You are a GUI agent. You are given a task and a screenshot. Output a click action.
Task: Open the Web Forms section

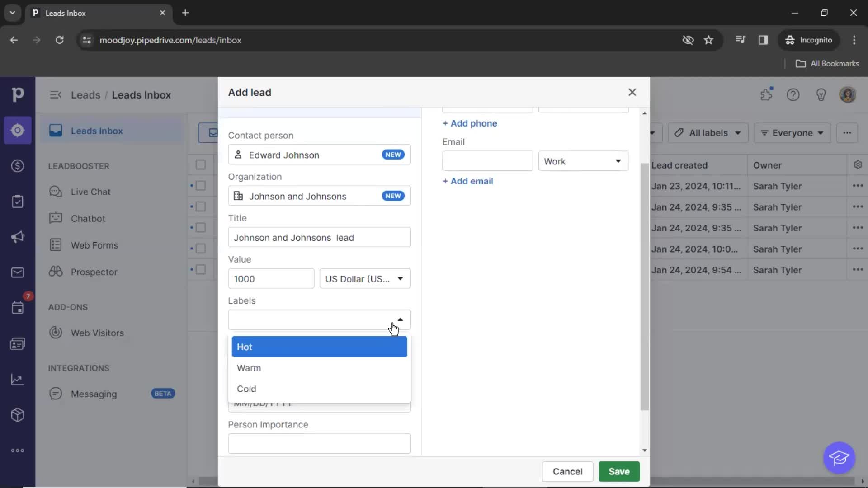pyautogui.click(x=94, y=245)
